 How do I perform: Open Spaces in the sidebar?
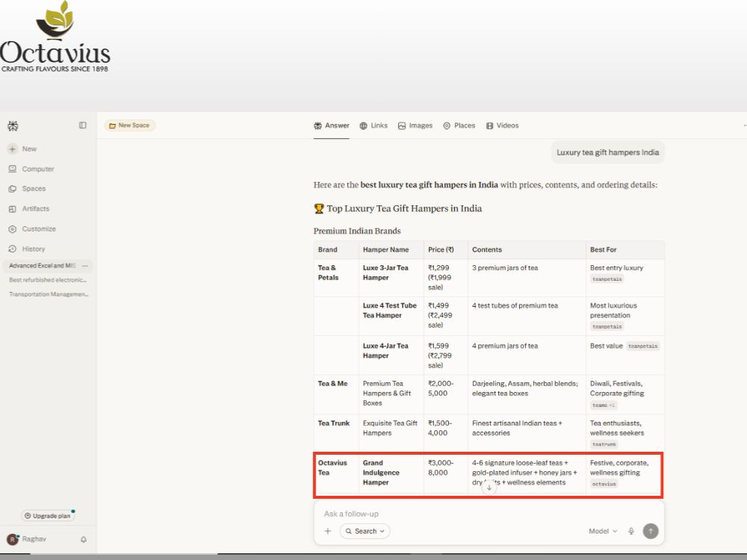pos(27,189)
